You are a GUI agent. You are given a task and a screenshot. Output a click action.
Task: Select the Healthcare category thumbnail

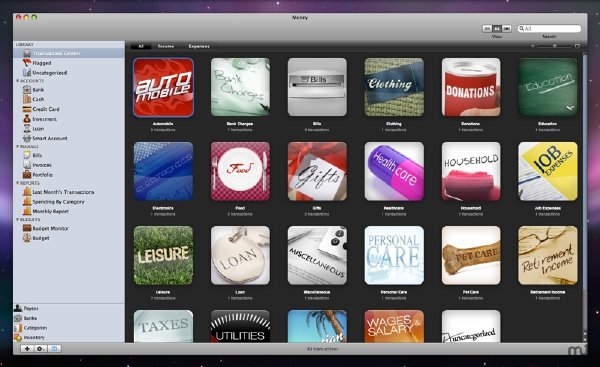[x=394, y=171]
